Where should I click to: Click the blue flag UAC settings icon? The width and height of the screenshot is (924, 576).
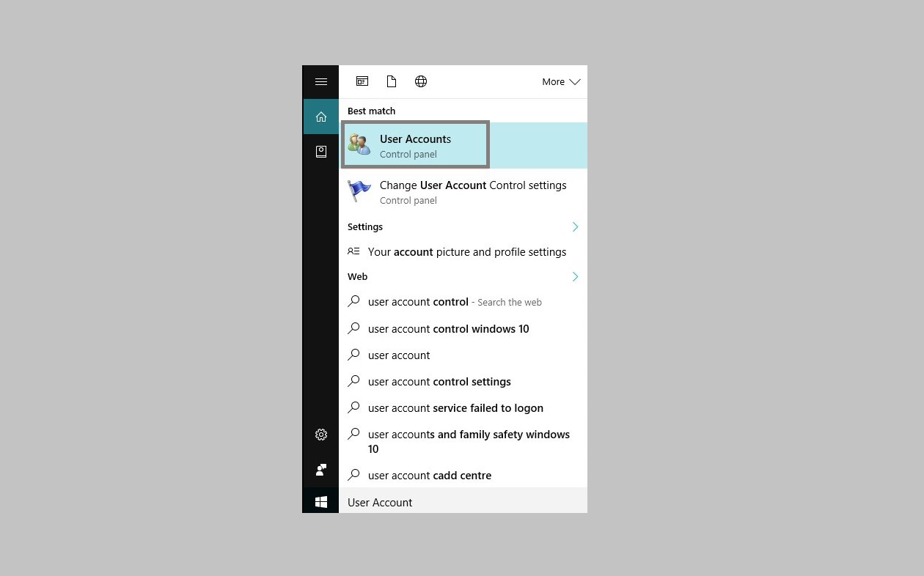tap(359, 191)
